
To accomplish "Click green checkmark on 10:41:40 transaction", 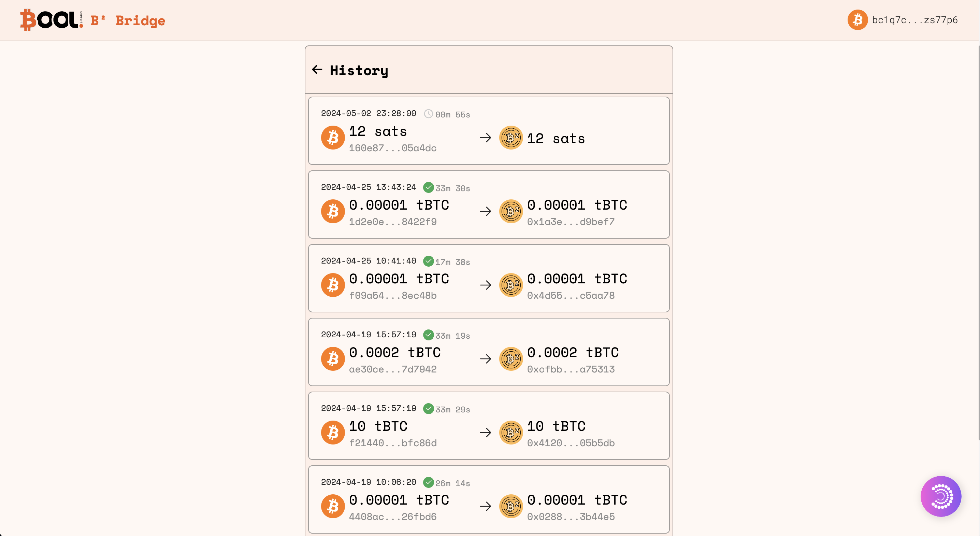I will pyautogui.click(x=428, y=261).
